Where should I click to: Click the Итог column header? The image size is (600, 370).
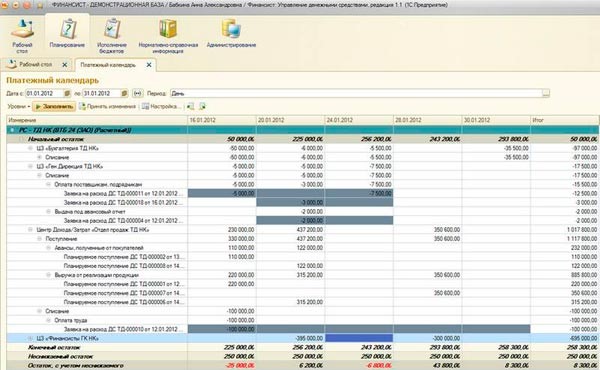click(x=564, y=120)
